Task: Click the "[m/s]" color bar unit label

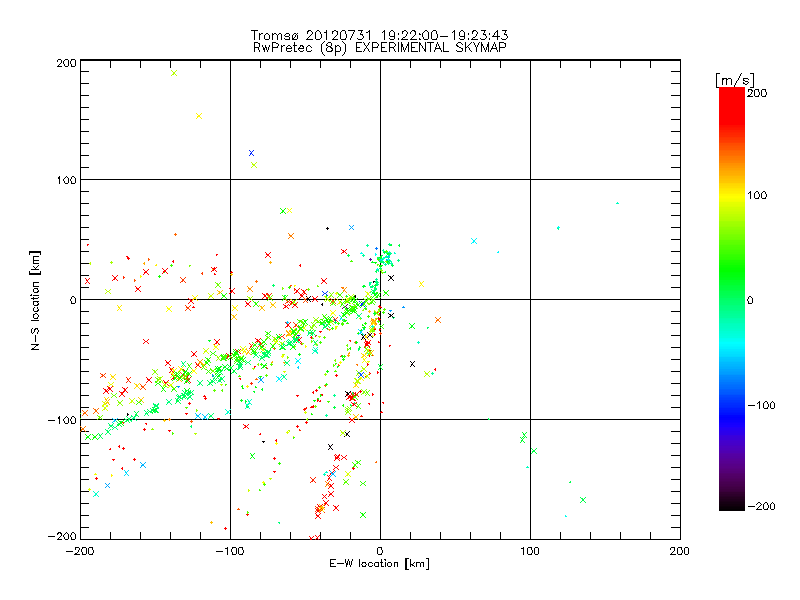Action: coord(734,80)
